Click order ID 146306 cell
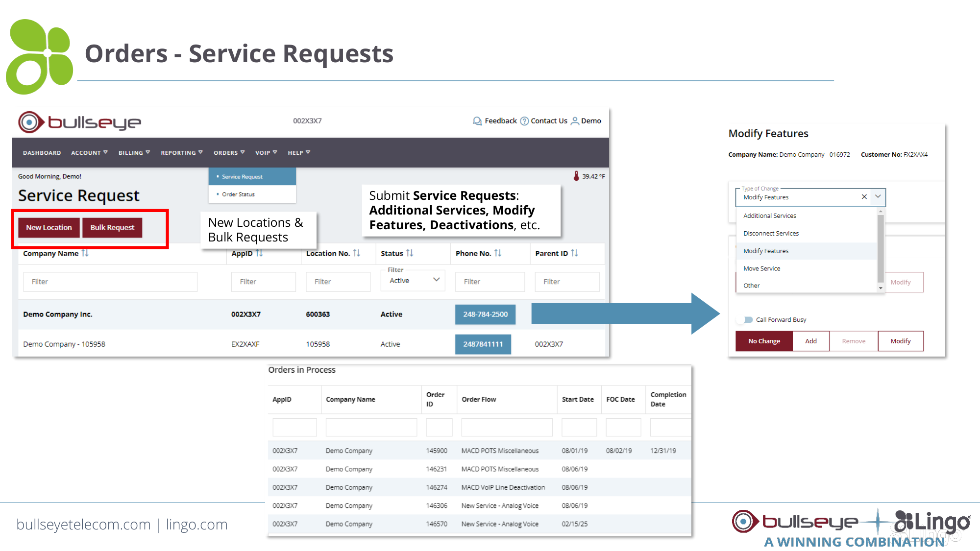This screenshot has width=980, height=551. click(437, 506)
